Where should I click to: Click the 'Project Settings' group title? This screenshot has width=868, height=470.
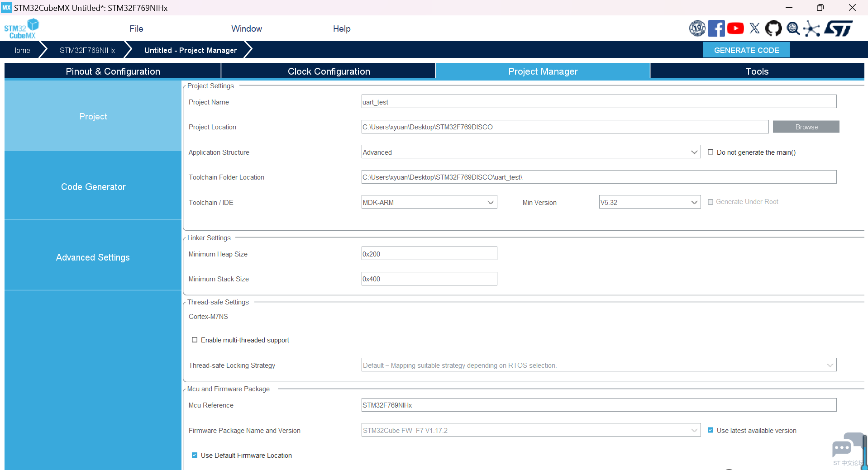pos(211,86)
